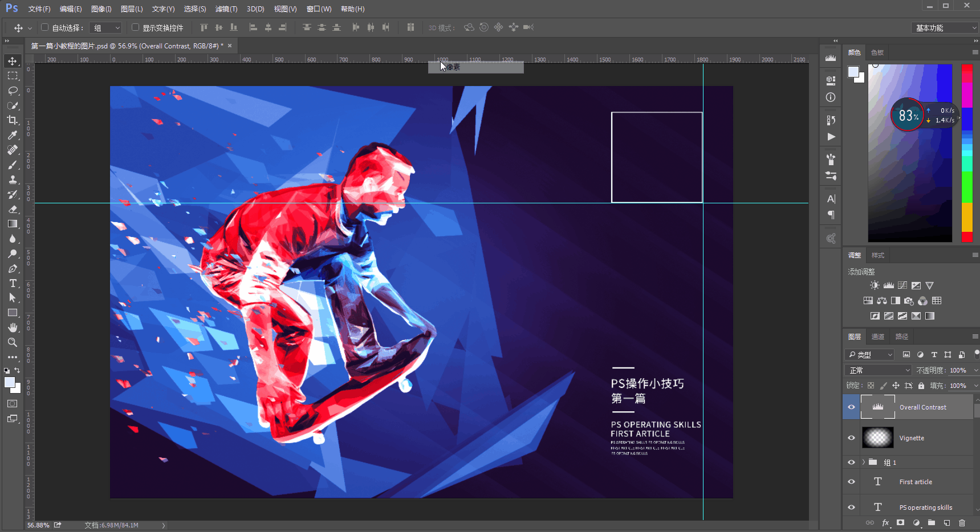Click the delete layer trash icon
Screen dimensions: 980x532
[962, 523]
